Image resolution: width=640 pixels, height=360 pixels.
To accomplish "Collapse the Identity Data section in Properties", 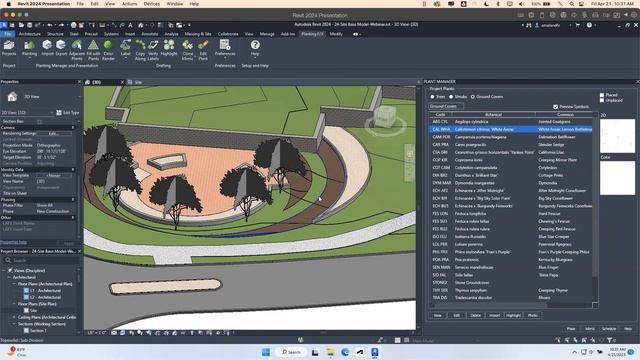I will pos(73,169).
